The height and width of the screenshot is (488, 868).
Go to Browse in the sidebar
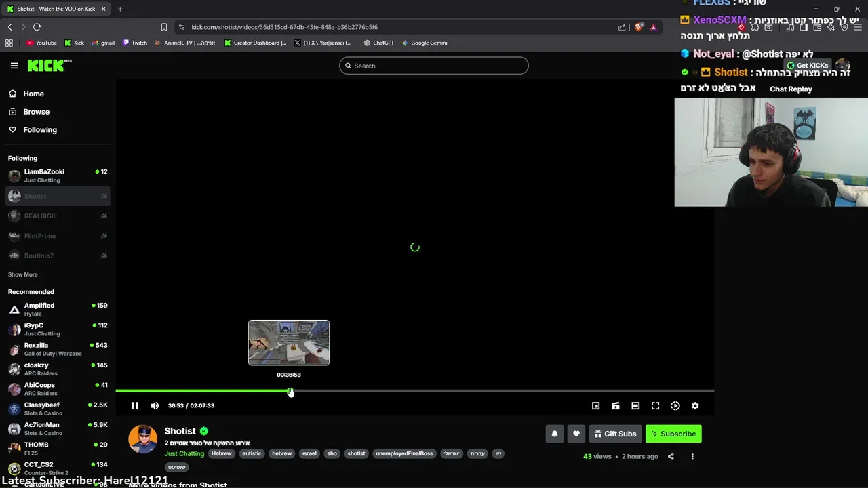36,111
